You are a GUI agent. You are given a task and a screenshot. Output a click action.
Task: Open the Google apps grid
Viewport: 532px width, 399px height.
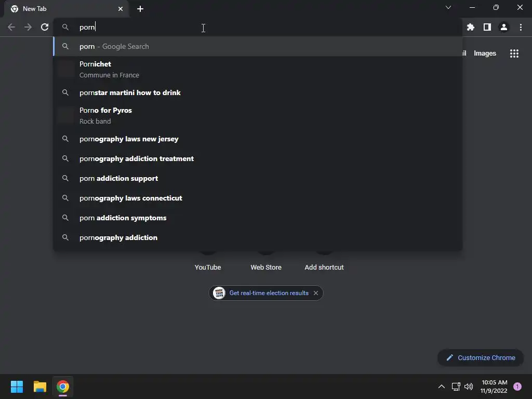(514, 54)
